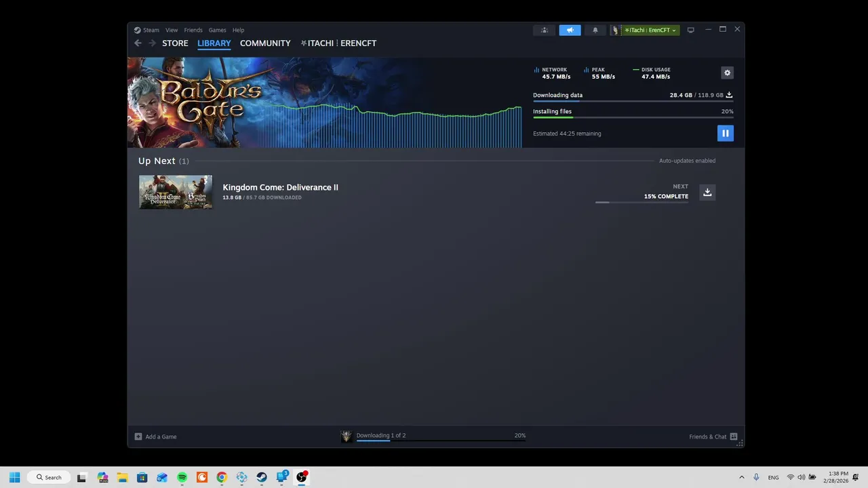Open the Windows Start menu

pos(14,477)
